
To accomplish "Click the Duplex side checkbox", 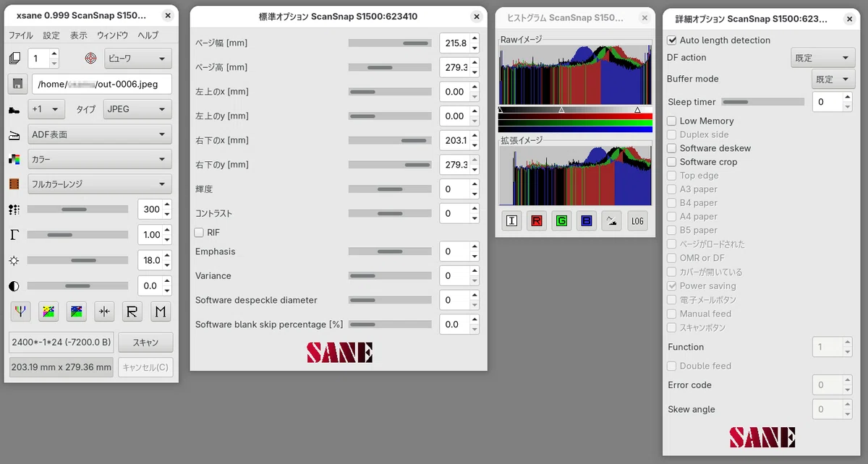I will point(672,134).
